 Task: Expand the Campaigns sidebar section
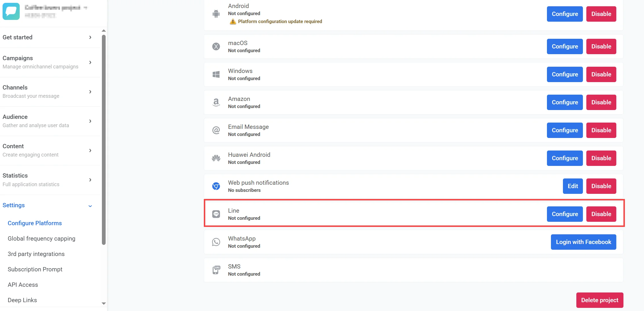tap(90, 62)
